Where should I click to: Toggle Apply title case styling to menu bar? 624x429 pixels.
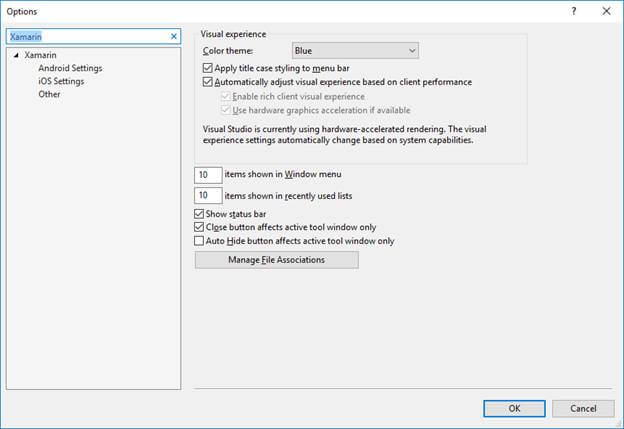click(x=206, y=67)
